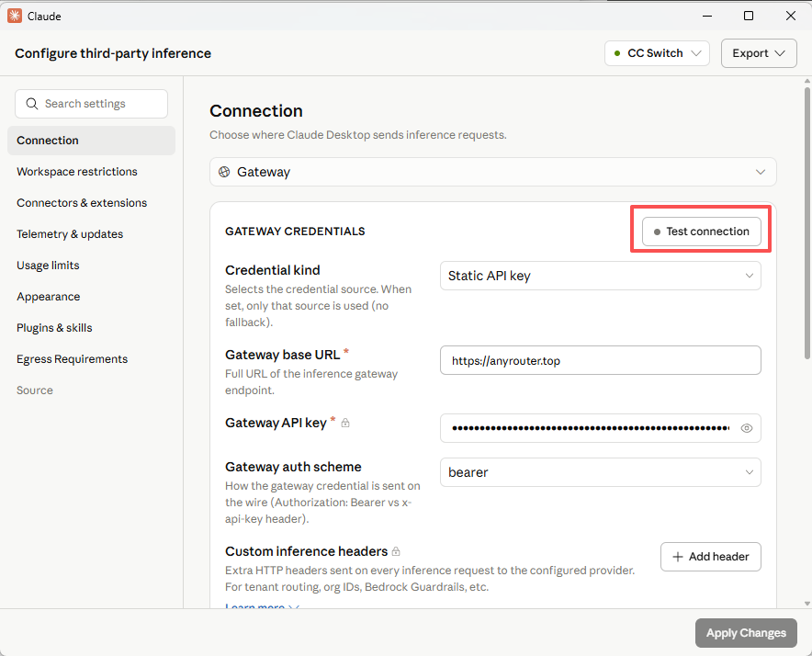Click the GATEWAY CREDENTIALS heading
Image resolution: width=812 pixels, height=656 pixels.
click(x=295, y=232)
